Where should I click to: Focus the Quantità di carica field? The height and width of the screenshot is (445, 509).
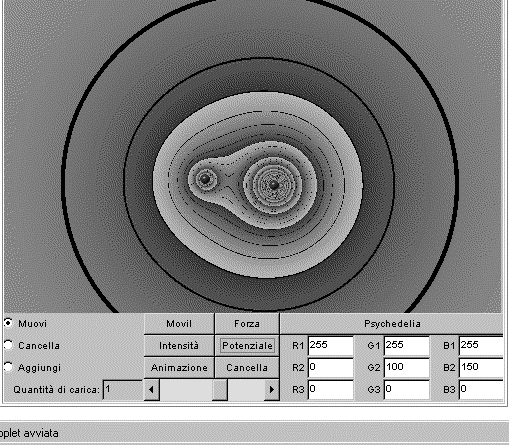[123, 390]
